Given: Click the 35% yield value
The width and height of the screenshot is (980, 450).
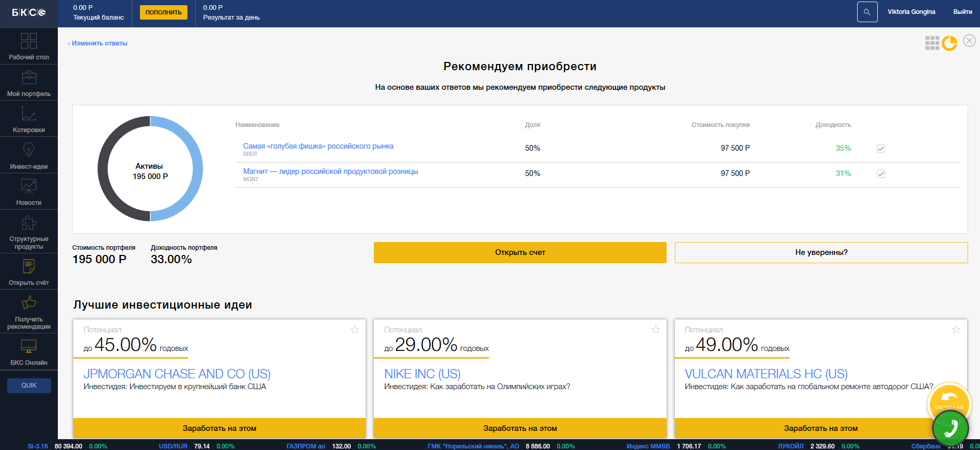Looking at the screenshot, I should tap(843, 148).
